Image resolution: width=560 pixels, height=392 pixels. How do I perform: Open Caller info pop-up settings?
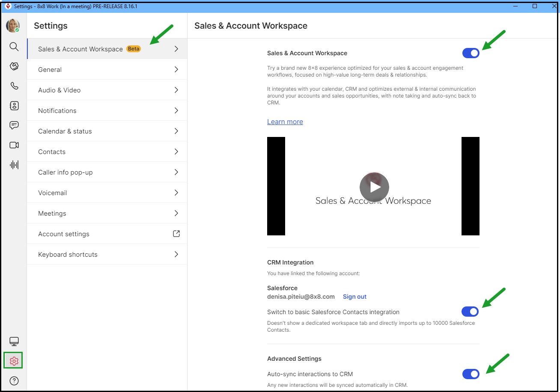[107, 172]
